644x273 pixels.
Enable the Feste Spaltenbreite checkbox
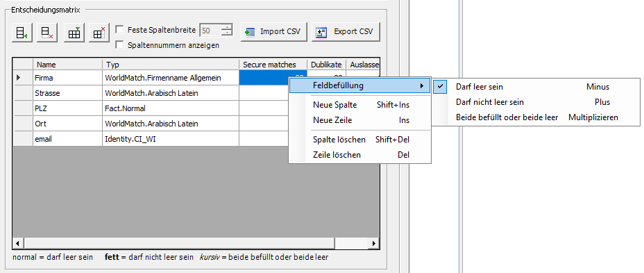coord(119,30)
